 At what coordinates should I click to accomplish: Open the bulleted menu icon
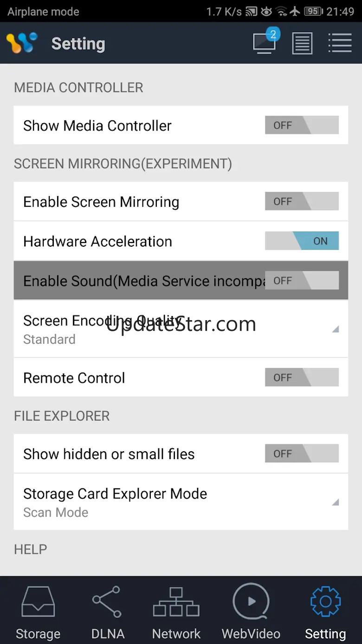tap(340, 43)
